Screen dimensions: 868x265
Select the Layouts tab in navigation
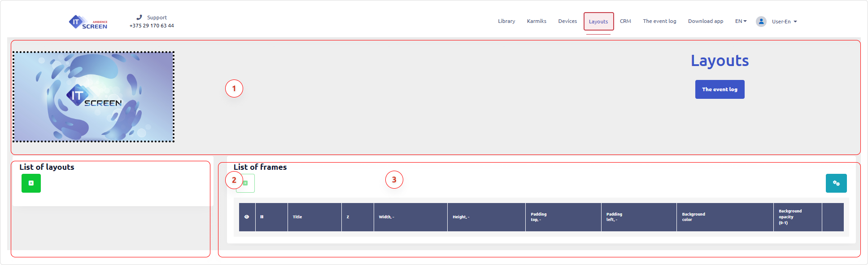point(598,22)
